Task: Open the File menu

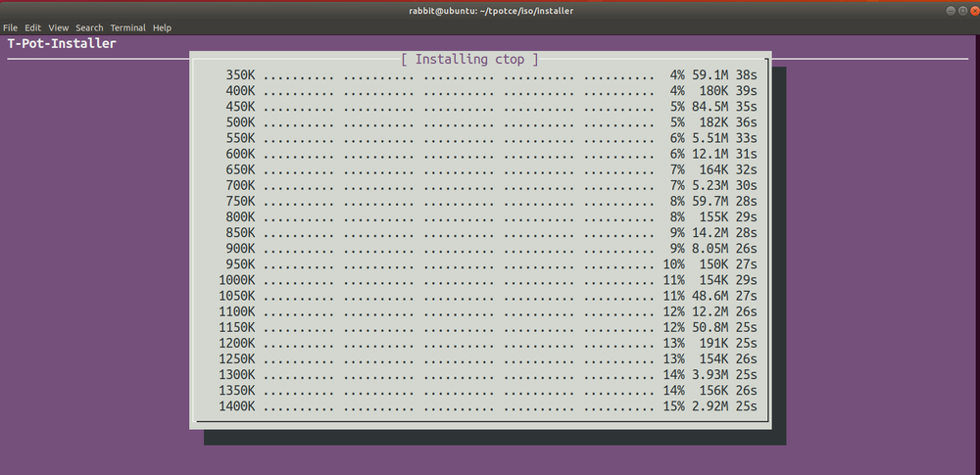Action: (x=10, y=27)
